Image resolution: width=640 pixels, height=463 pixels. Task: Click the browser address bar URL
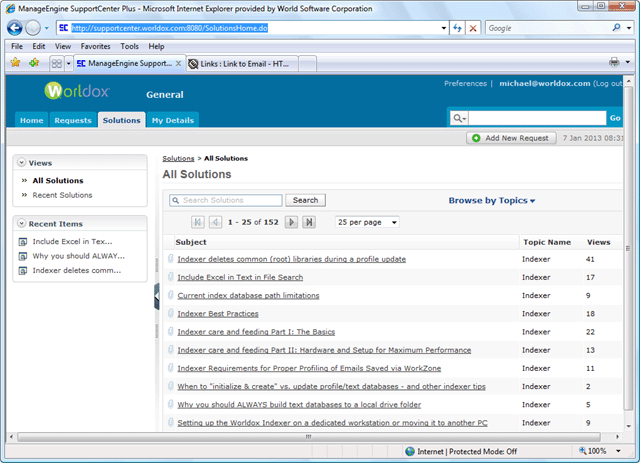pos(169,28)
